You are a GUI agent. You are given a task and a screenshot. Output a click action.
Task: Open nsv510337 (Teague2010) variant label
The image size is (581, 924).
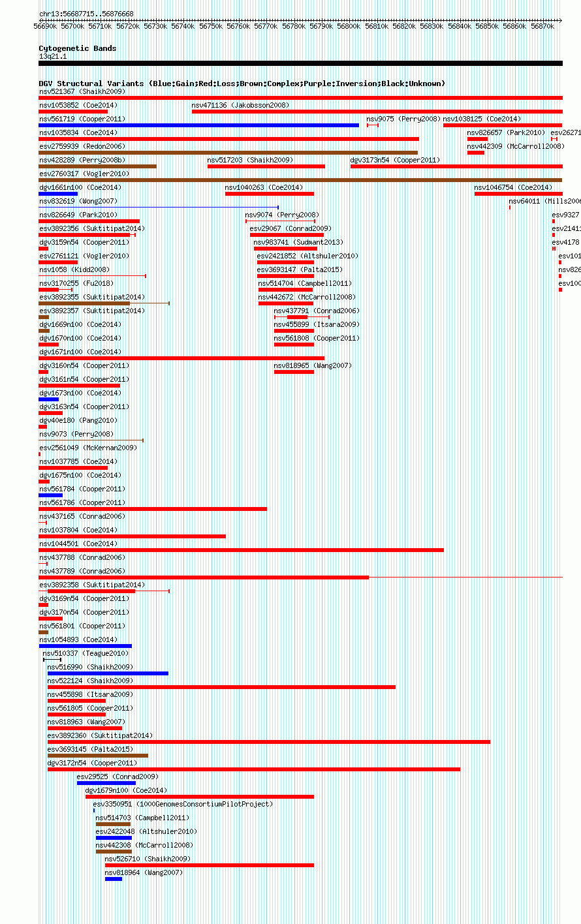(x=86, y=653)
